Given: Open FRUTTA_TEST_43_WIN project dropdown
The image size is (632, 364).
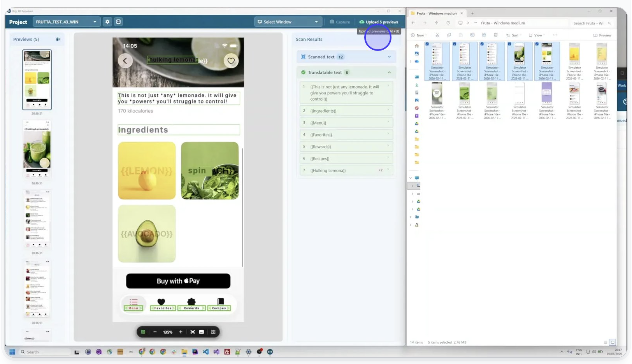Looking at the screenshot, I should click(x=66, y=22).
